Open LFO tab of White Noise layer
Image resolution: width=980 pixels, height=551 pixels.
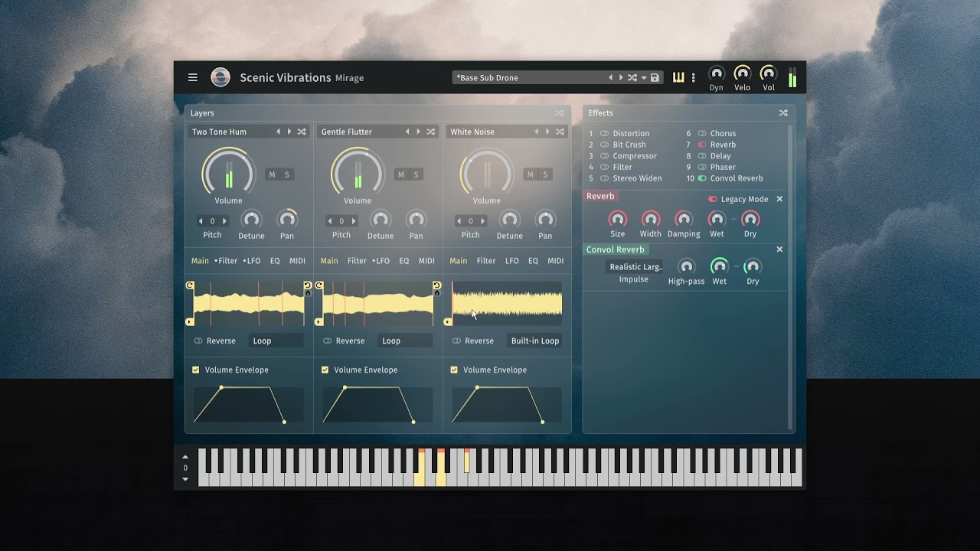(x=512, y=261)
